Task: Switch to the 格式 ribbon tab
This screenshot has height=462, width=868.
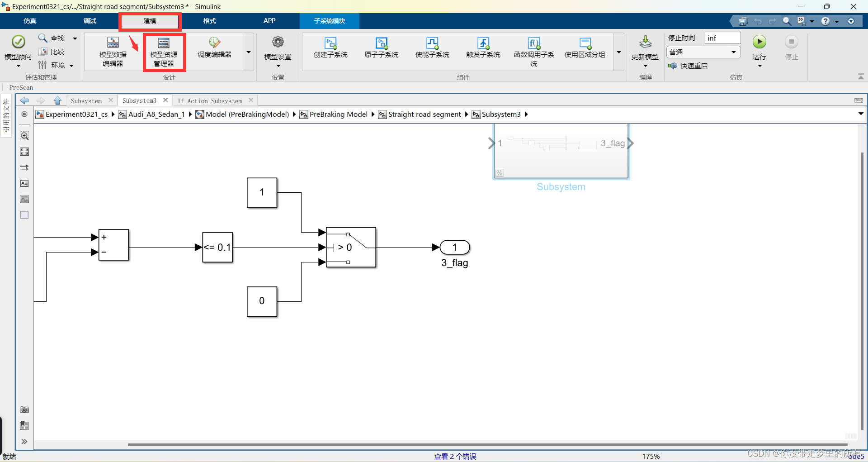Action: (209, 21)
